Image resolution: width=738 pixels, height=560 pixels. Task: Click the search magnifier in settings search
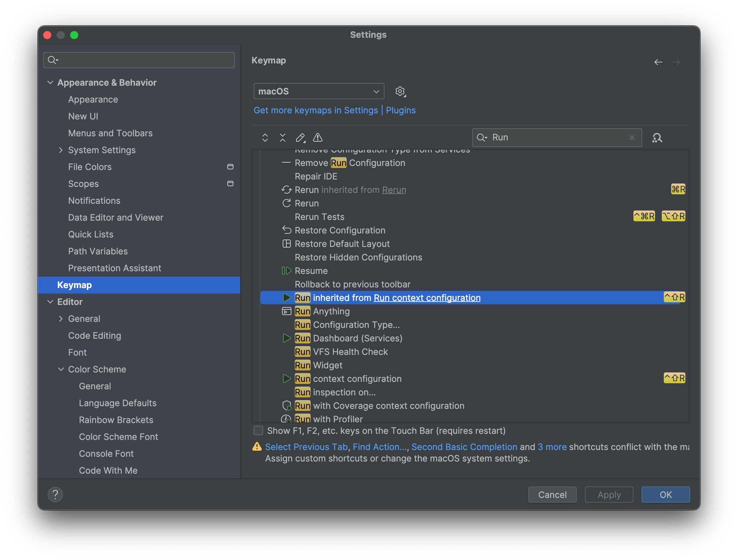[x=53, y=60]
